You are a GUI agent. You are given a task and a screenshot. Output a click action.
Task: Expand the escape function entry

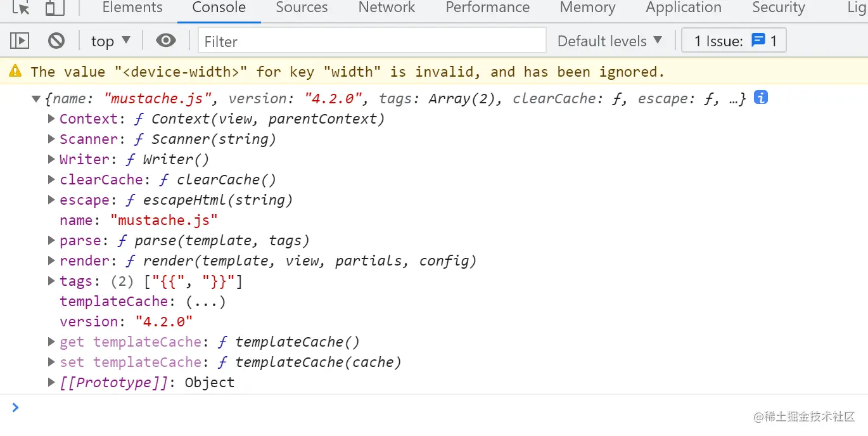point(52,200)
